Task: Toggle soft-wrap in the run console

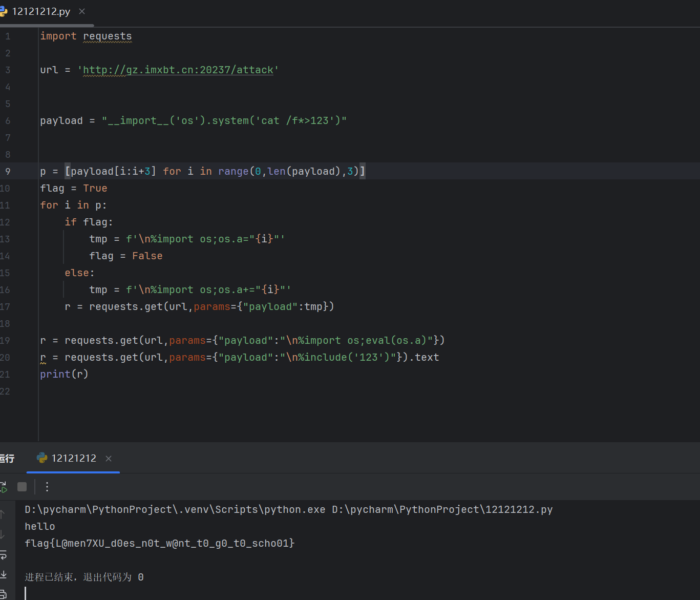Action: click(x=3, y=555)
